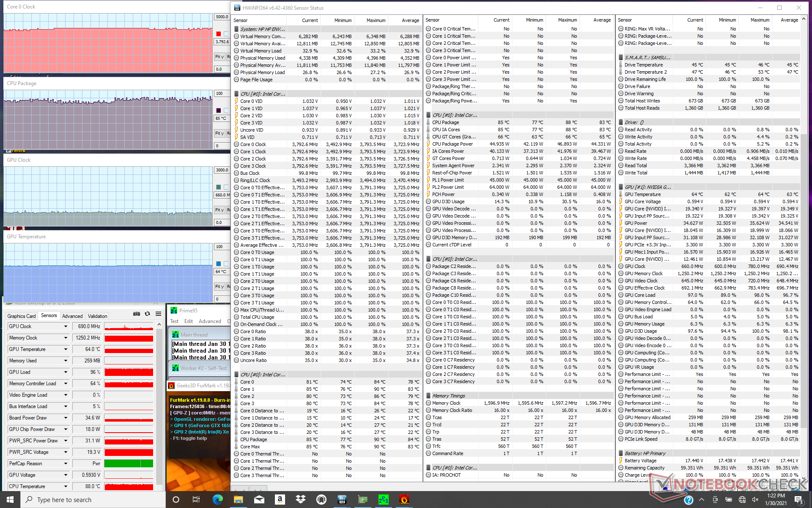
Task: Open the File Explorer taskbar icon
Action: tap(238, 500)
